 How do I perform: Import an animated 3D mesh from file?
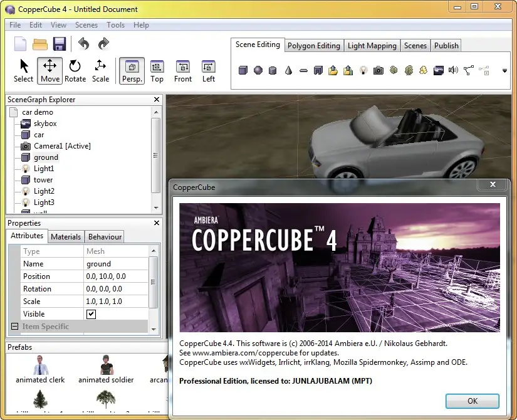point(348,70)
